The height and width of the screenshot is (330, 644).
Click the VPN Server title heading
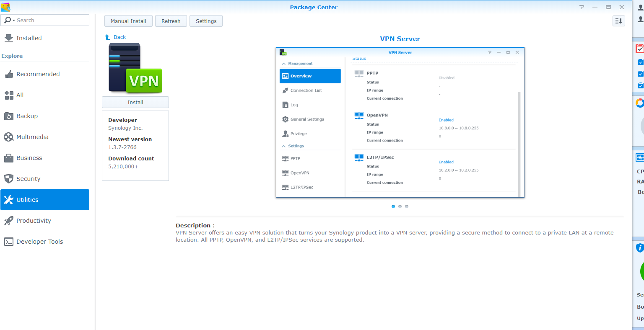[400, 39]
